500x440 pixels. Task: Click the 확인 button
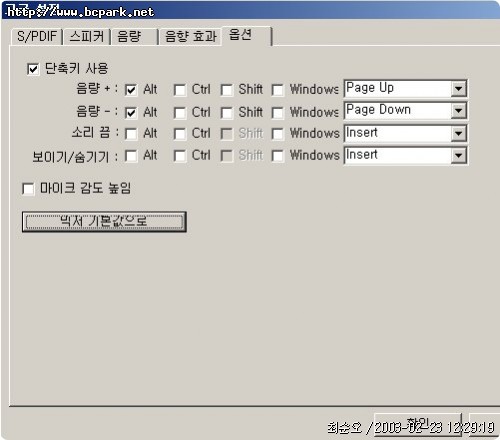click(418, 424)
